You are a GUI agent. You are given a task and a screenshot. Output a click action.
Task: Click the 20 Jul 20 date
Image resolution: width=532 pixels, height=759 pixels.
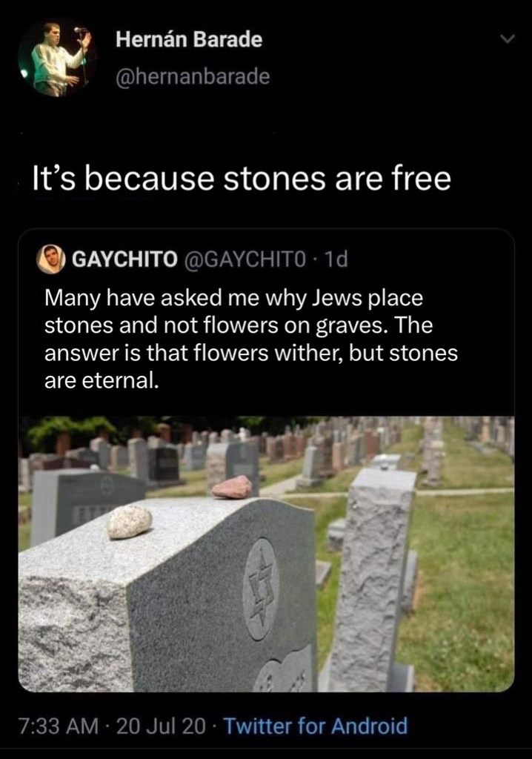[x=161, y=726]
